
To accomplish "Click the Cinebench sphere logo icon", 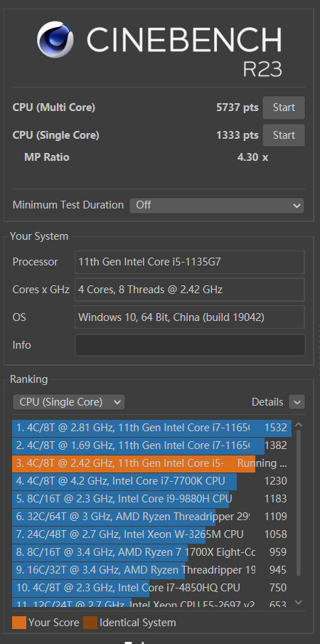I will coord(55,40).
